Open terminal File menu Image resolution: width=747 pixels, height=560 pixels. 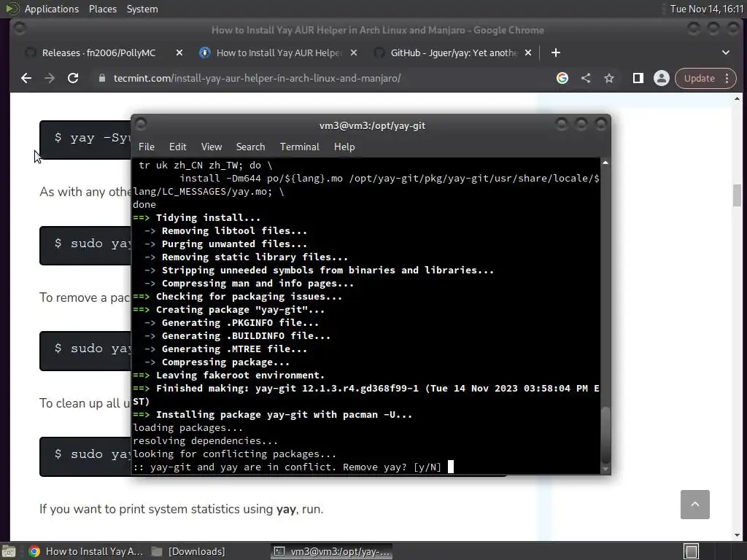point(146,147)
